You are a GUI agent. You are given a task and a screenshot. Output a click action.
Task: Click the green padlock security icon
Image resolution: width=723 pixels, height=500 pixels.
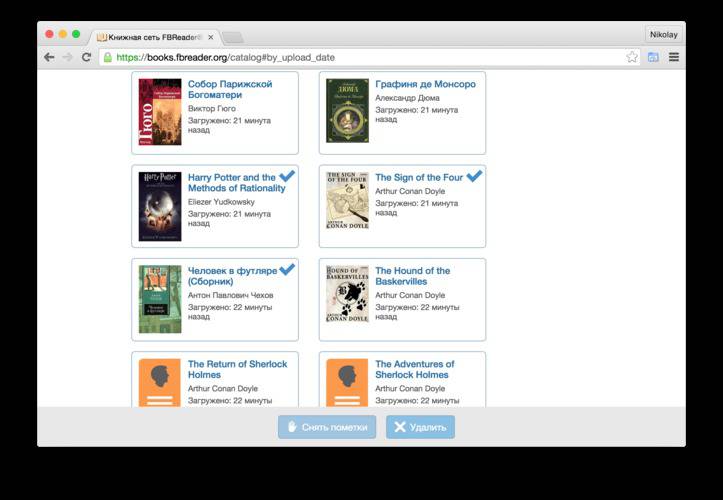(107, 57)
